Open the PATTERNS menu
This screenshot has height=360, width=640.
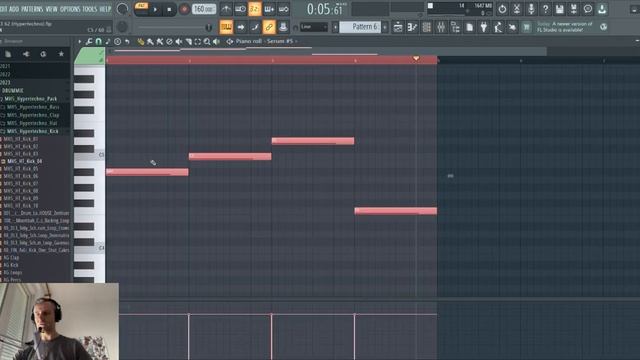[32, 9]
